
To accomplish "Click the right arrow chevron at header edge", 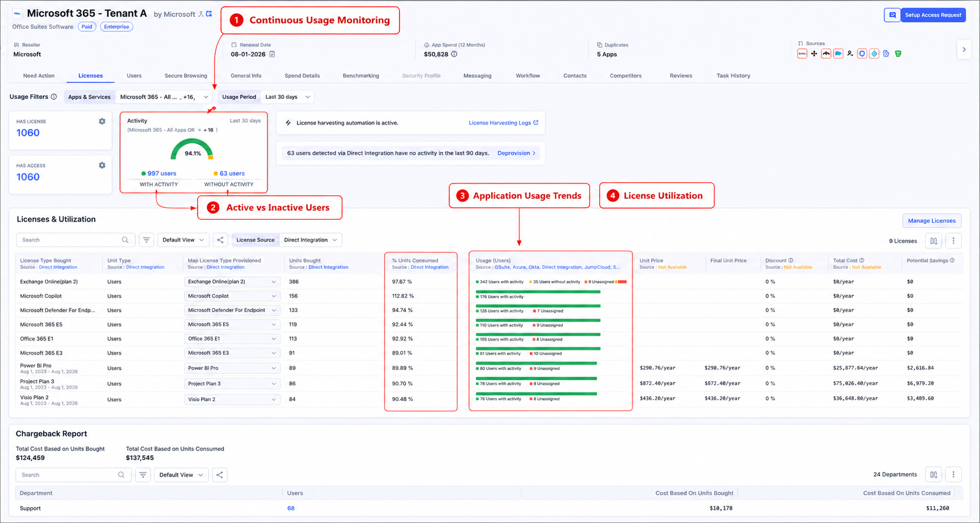I will click(x=964, y=50).
